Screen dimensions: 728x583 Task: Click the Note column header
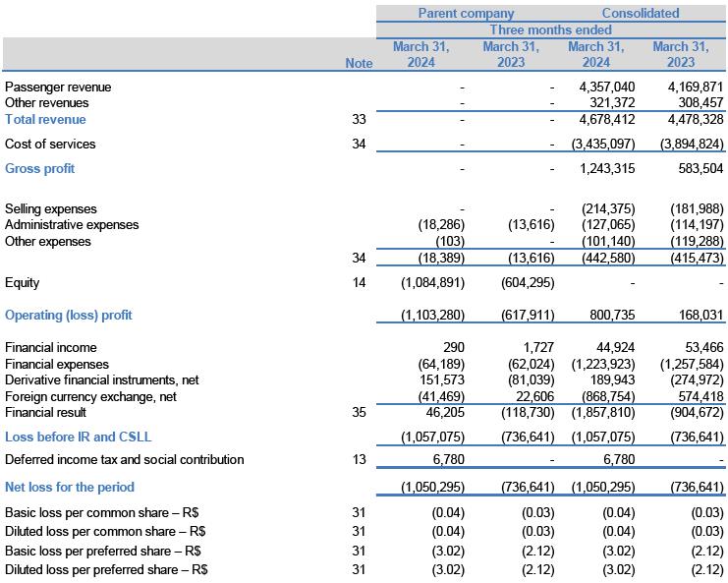point(359,63)
